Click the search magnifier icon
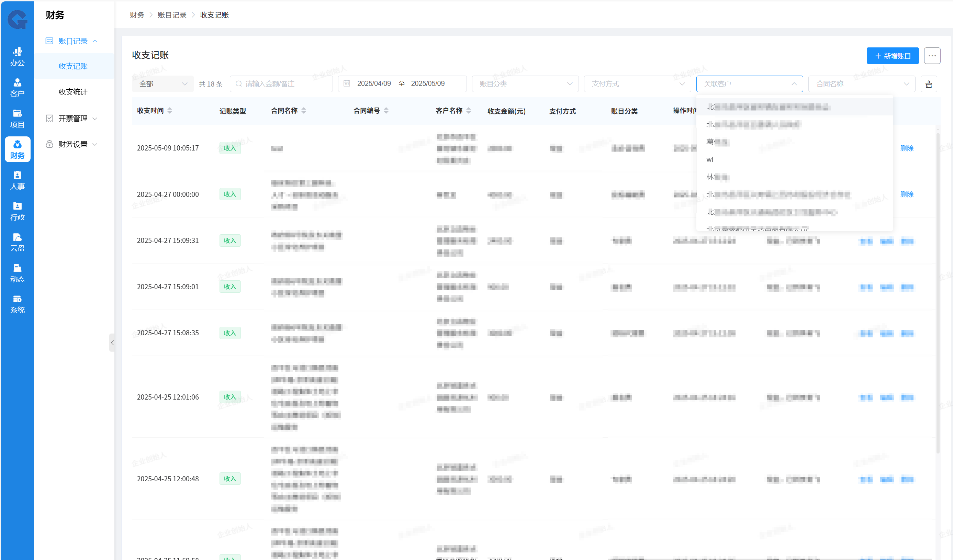 coord(239,84)
